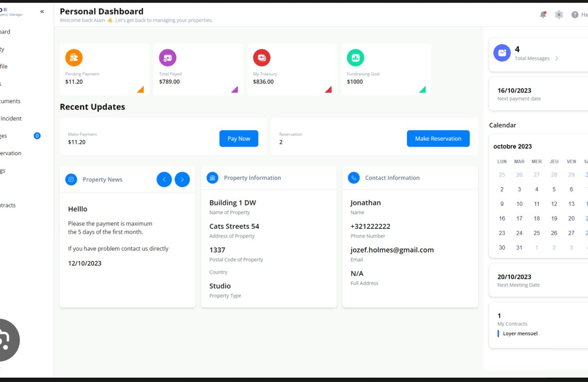Click the Contact Information phone icon

(354, 178)
